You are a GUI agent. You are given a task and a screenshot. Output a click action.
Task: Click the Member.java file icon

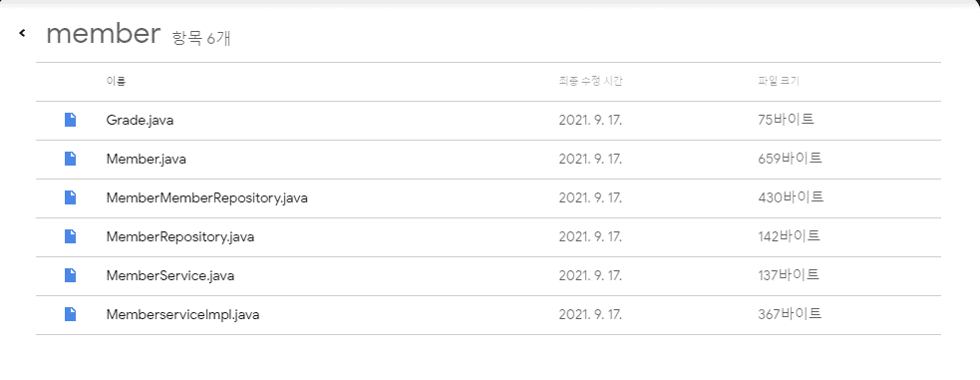click(x=71, y=159)
